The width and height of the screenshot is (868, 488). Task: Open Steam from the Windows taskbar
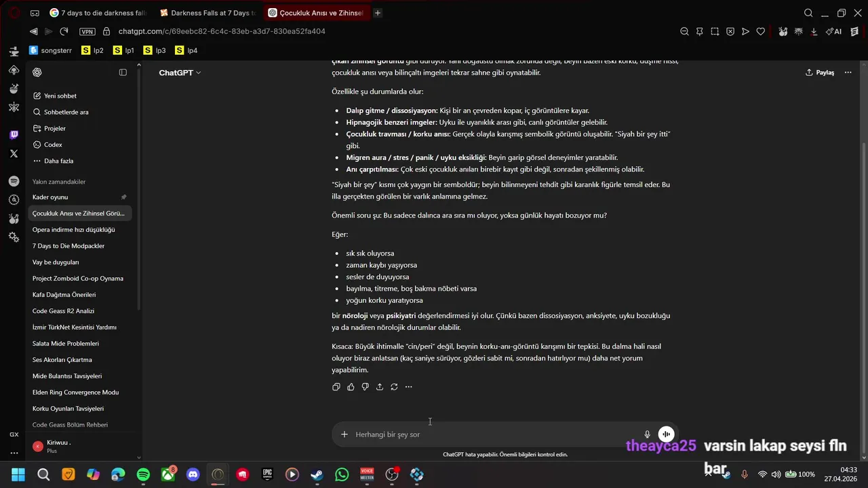317,475
